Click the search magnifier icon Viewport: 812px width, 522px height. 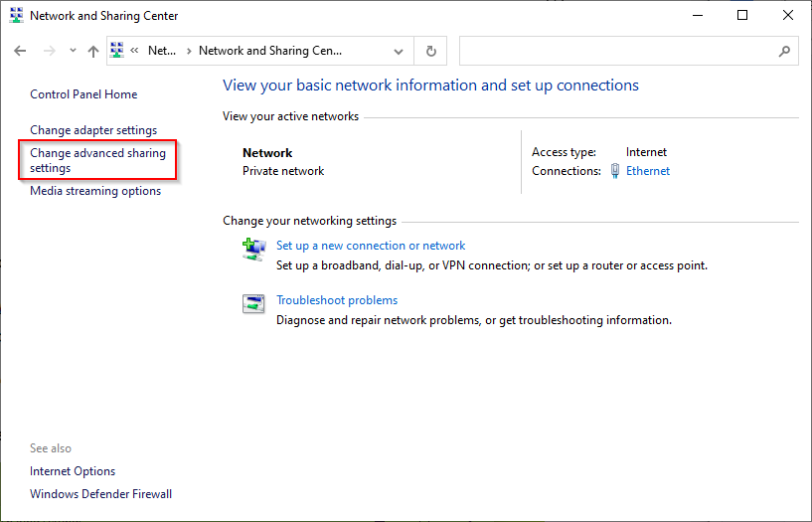(784, 51)
